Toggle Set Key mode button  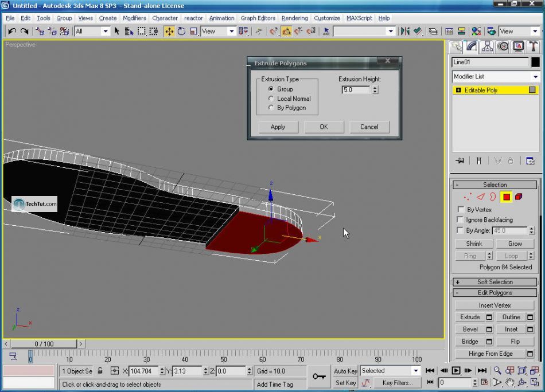click(345, 383)
